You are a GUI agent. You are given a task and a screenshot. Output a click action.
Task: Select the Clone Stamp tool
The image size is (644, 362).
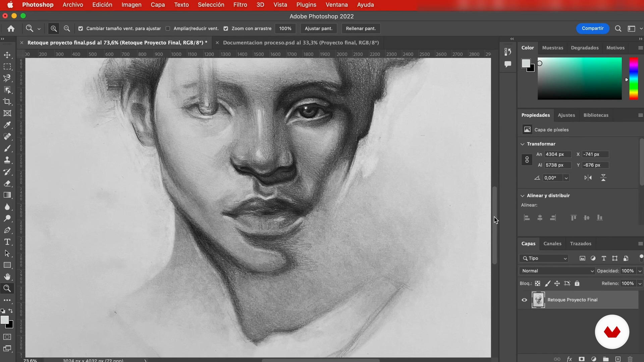(x=7, y=160)
